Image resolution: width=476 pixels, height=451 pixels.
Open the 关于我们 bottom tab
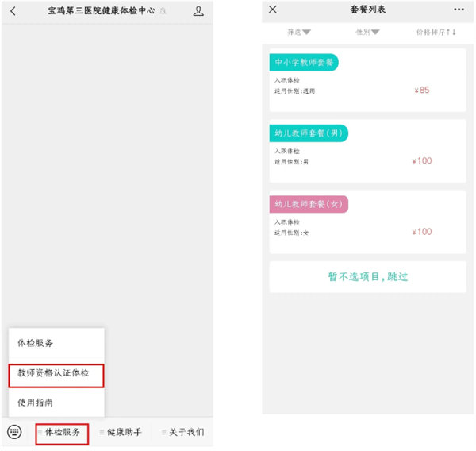click(x=186, y=433)
